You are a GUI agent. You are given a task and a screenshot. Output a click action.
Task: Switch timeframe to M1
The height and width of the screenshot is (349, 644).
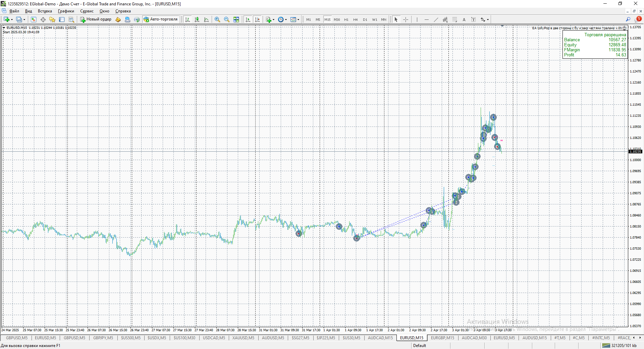point(309,19)
